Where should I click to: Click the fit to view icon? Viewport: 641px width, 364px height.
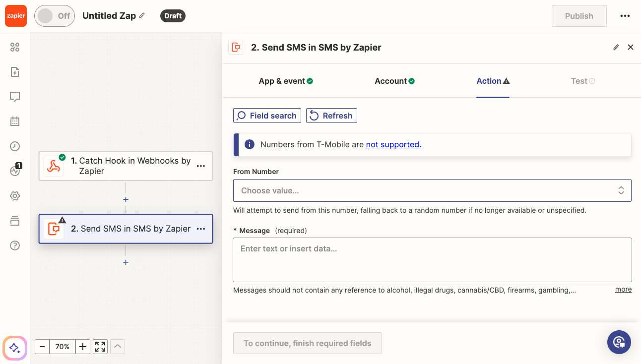pos(100,347)
